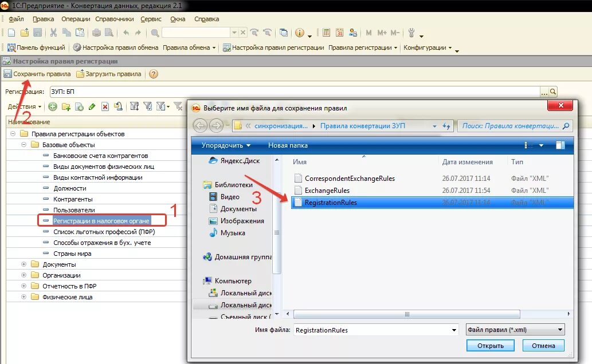Open the Edit (Правка) menu
592x364 pixels.
click(x=44, y=19)
